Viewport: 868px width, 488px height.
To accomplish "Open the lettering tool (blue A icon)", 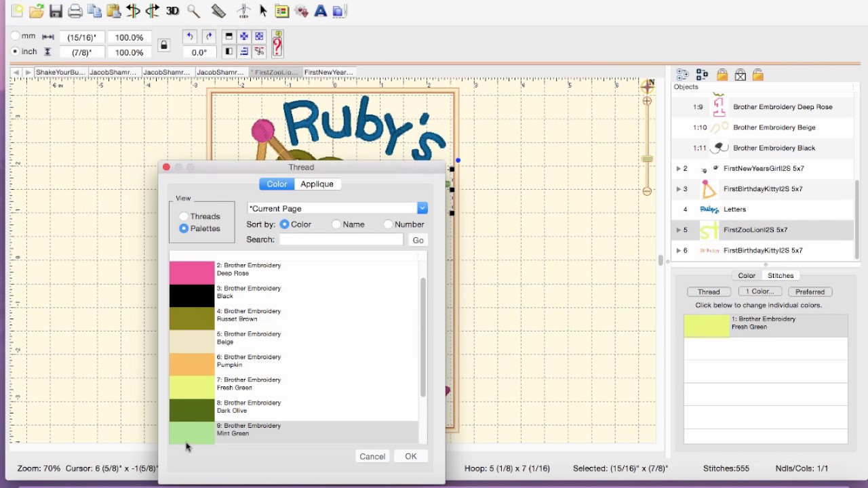I will 321,11.
